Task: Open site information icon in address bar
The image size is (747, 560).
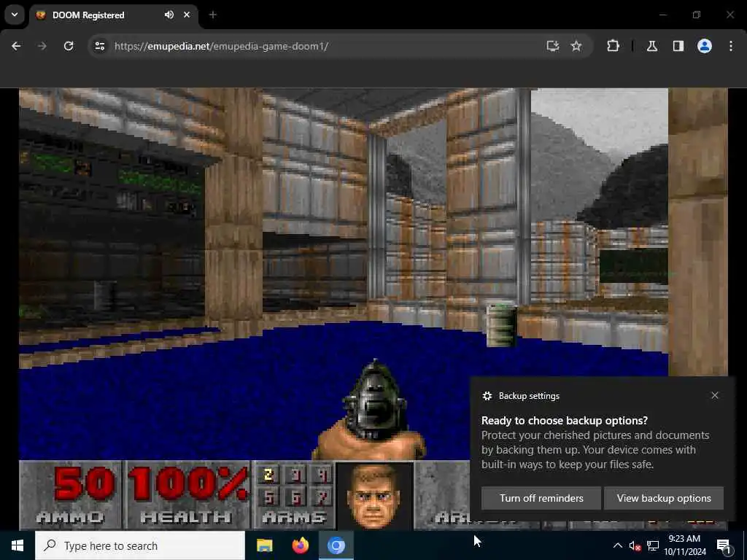Action: [x=99, y=46]
